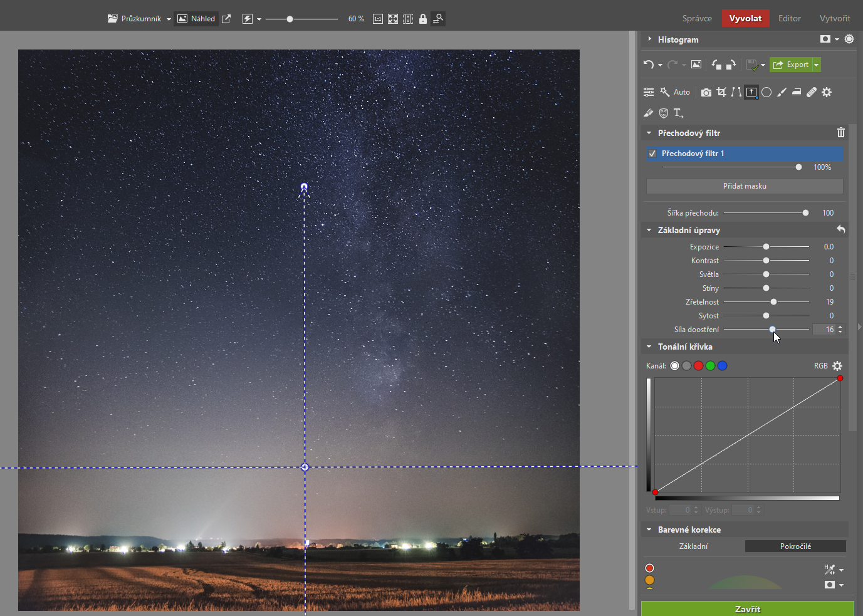
Task: Select the perspective lines tool
Action: pyautogui.click(x=736, y=92)
